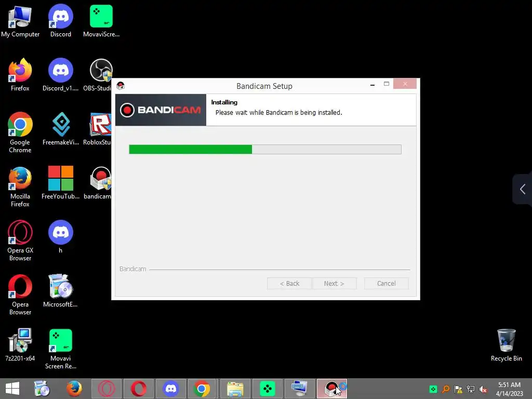Viewport: 532px width, 399px height.
Task: Open Movai Screen Re... desktop shortcut
Action: tap(61, 349)
